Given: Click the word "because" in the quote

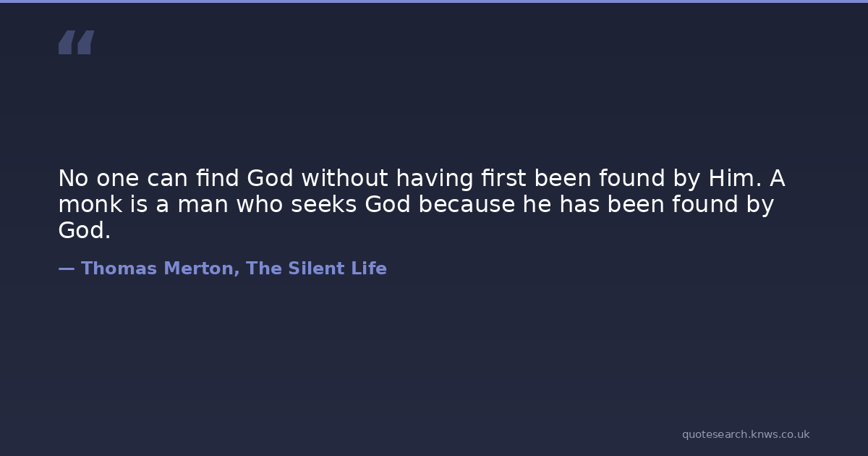Looking at the screenshot, I should coord(467,205).
